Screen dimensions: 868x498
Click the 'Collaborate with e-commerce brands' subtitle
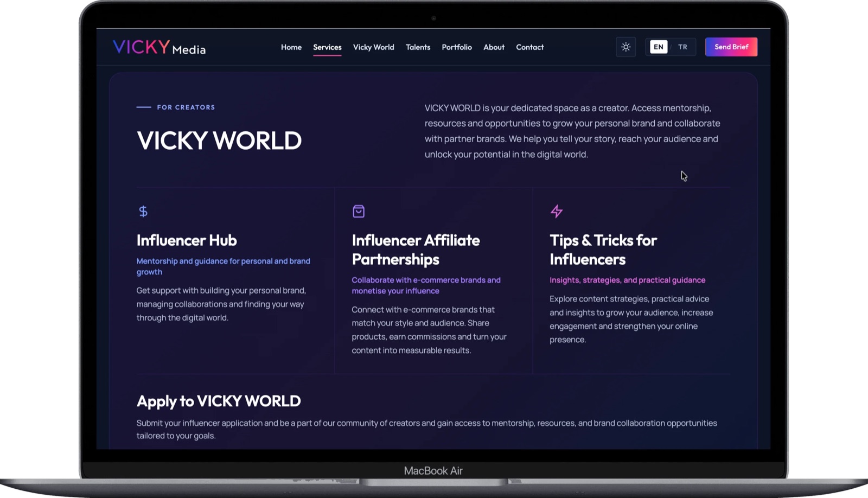tap(426, 285)
